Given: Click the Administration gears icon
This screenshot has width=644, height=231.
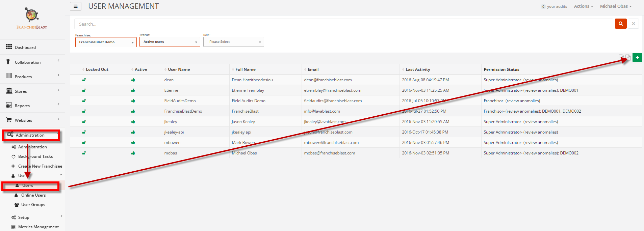Looking at the screenshot, I should coord(10,135).
